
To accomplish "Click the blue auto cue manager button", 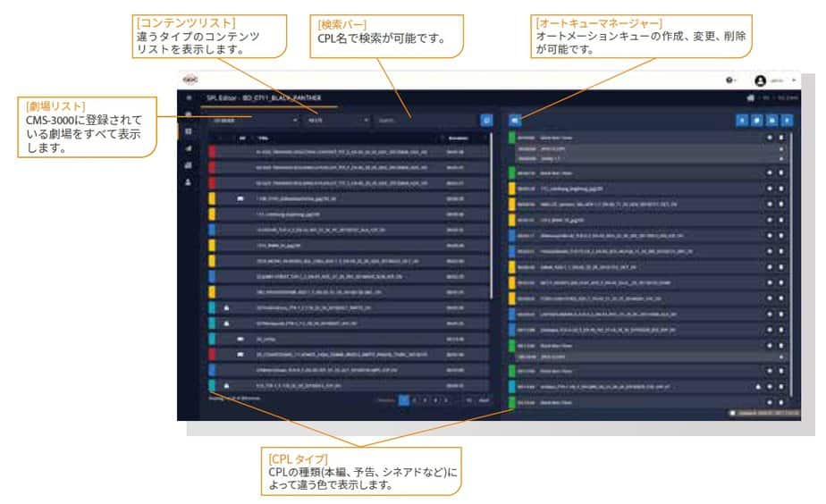I will (x=515, y=121).
